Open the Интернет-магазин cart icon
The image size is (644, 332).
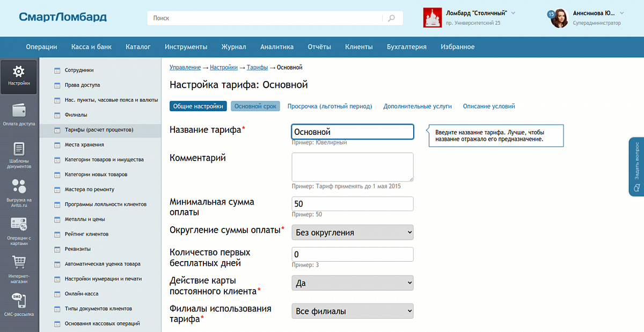tap(19, 263)
